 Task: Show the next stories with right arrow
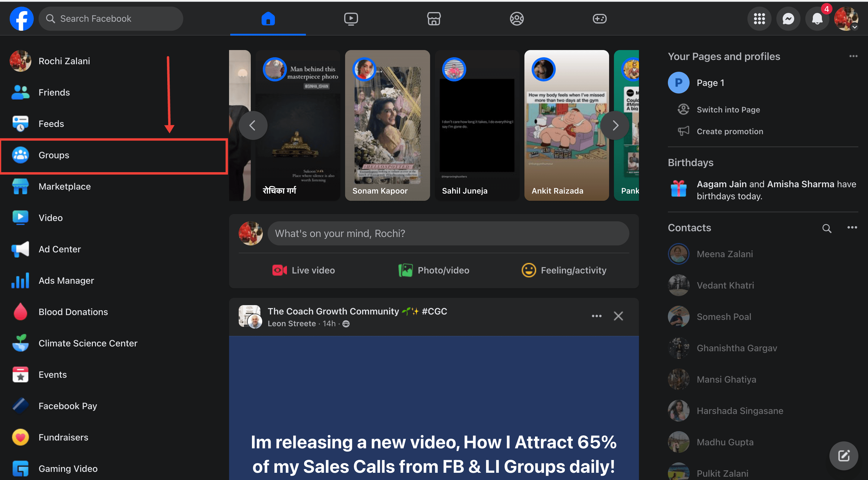coord(615,125)
